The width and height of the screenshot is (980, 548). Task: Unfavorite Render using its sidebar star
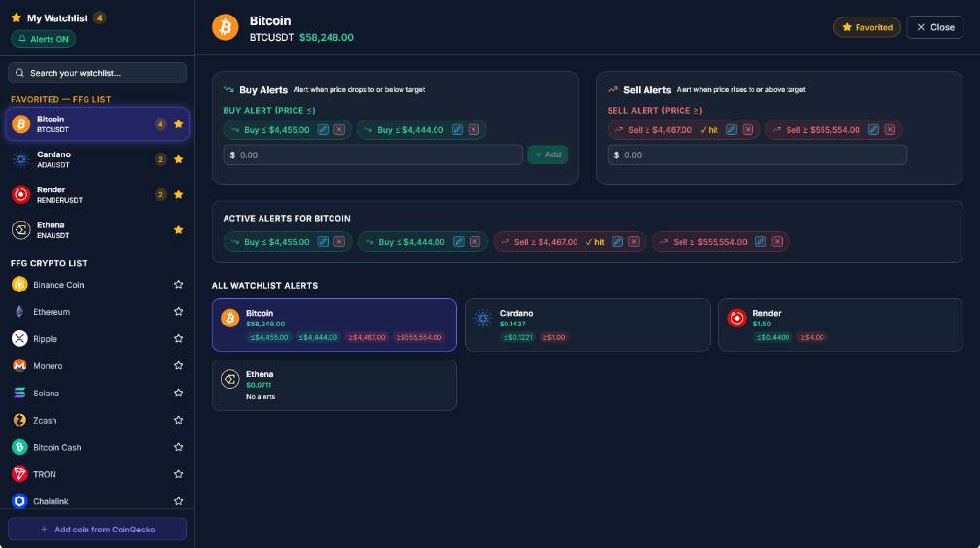[x=178, y=195]
